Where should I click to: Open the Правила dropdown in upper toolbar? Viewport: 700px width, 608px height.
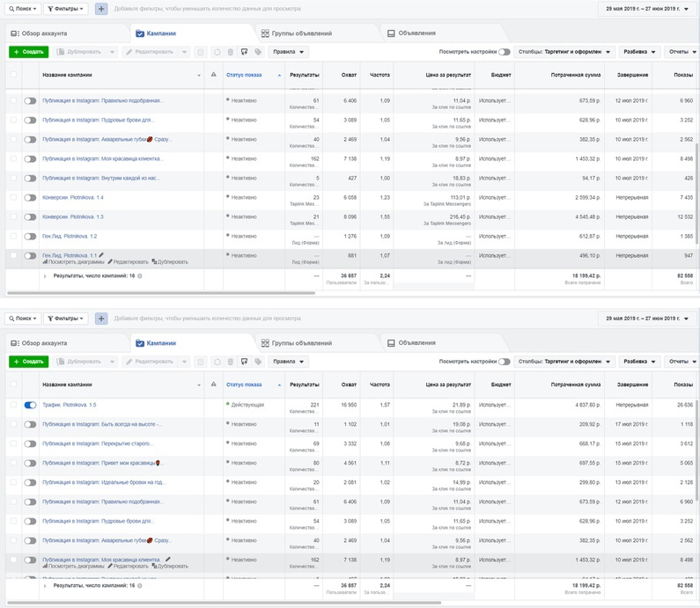[289, 52]
